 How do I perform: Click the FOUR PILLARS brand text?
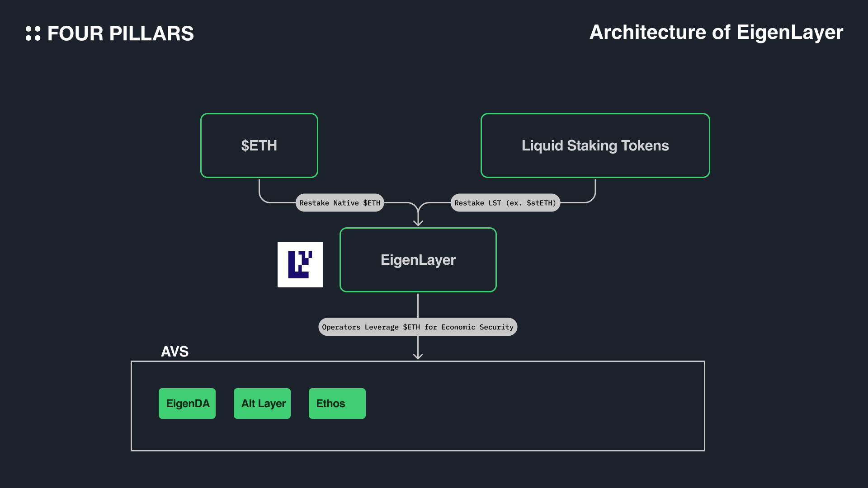coord(120,34)
